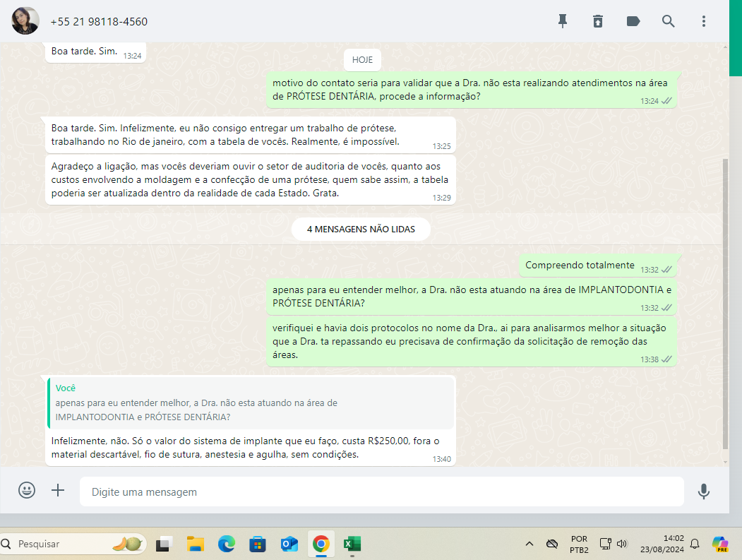Select the implantodontia question sent at 13:32
The width and height of the screenshot is (742, 560).
click(472, 297)
